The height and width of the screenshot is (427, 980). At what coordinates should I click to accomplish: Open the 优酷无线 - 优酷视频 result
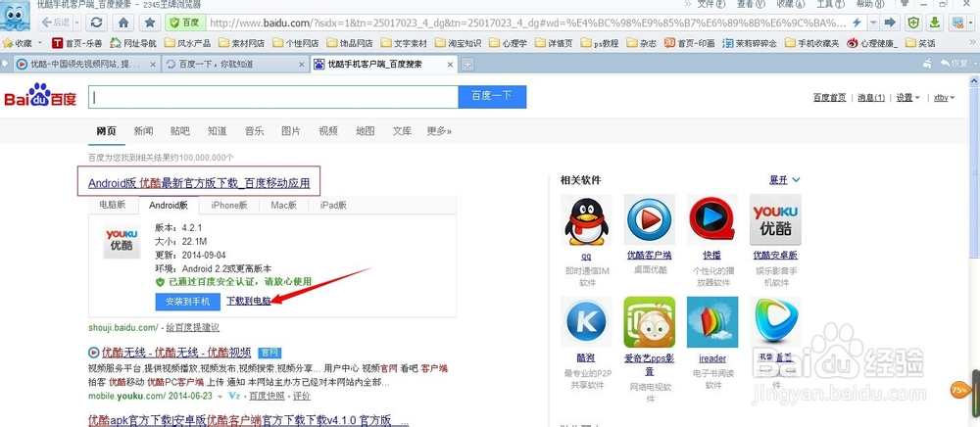pyautogui.click(x=175, y=352)
